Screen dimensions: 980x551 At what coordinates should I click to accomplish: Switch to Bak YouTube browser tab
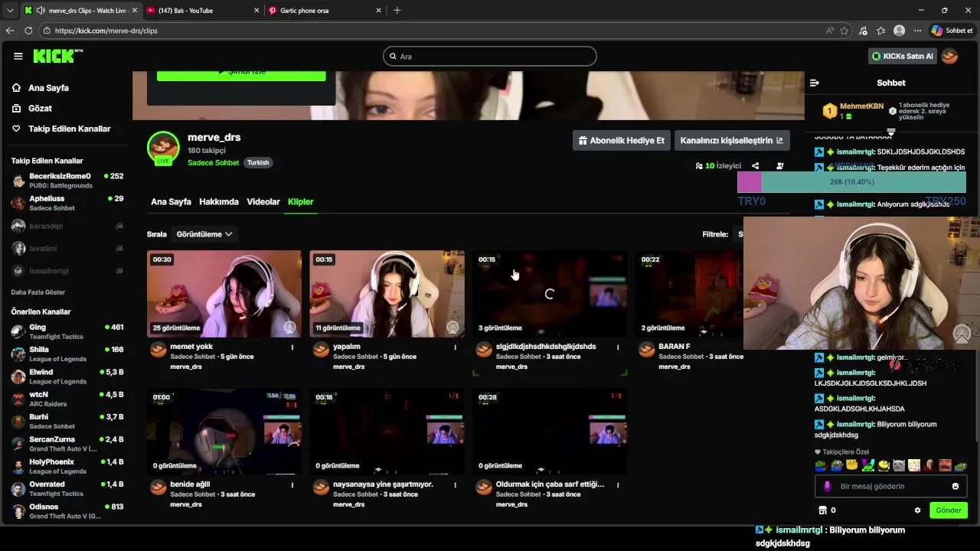click(x=203, y=11)
